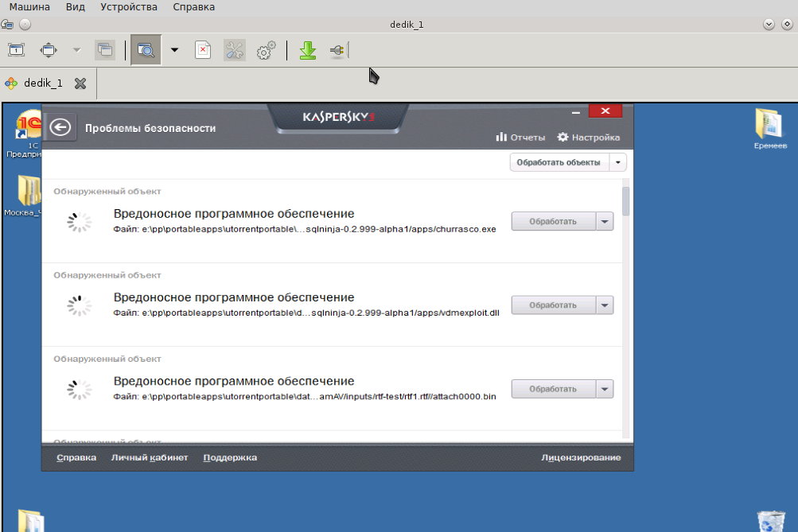The image size is (798, 532).
Task: Click the dedik_1 window title text
Action: coord(407,25)
